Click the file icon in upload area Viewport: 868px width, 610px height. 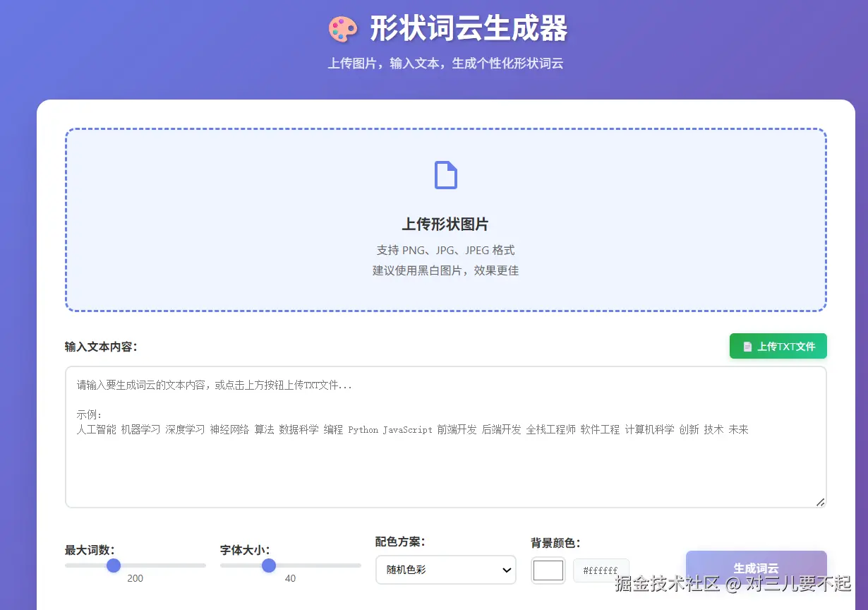pos(445,175)
